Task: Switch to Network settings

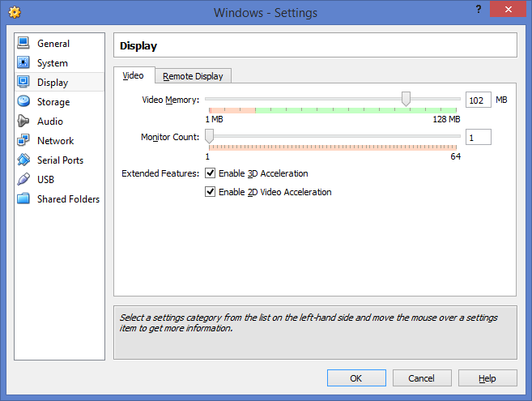Action: pyautogui.click(x=60, y=140)
